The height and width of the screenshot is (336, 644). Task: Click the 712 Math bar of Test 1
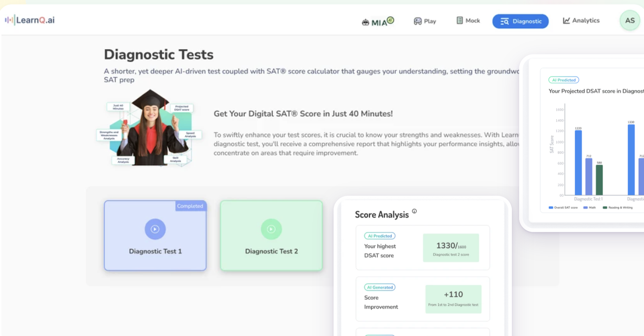point(589,177)
